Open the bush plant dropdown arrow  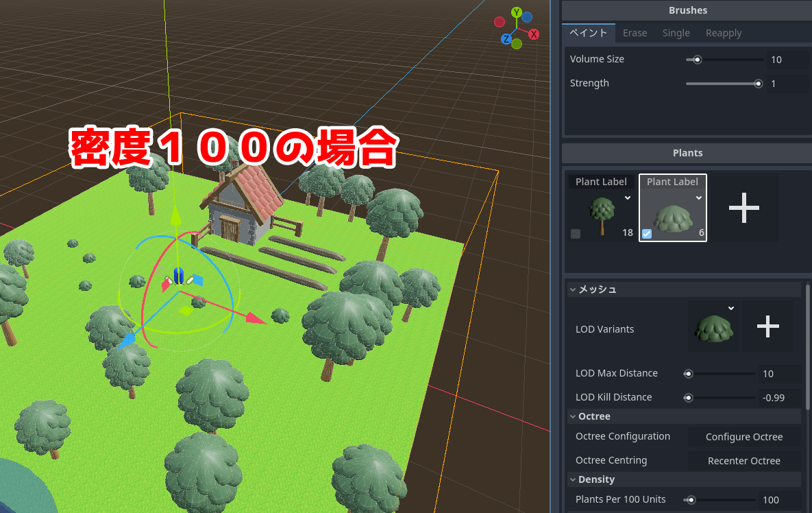click(698, 198)
